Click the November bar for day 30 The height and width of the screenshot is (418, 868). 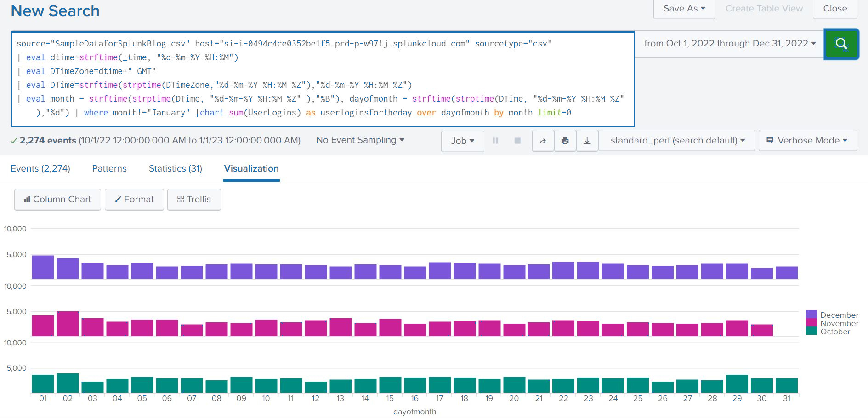(762, 330)
